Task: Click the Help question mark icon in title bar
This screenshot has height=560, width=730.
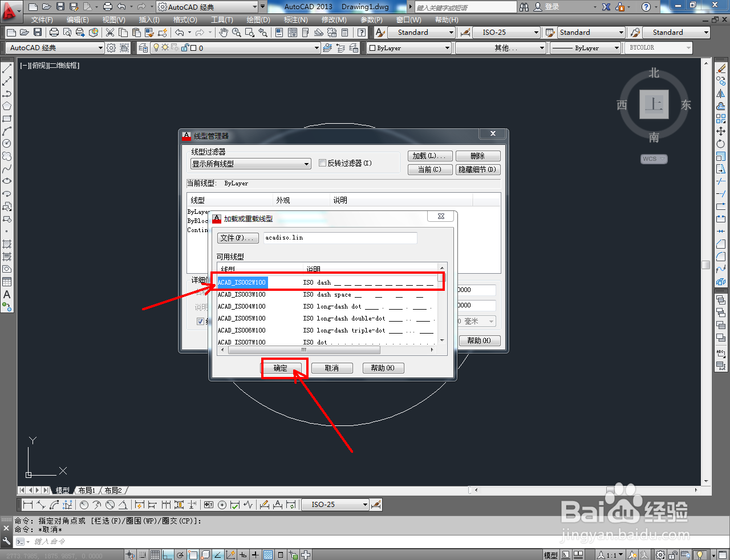Action: coord(646,7)
